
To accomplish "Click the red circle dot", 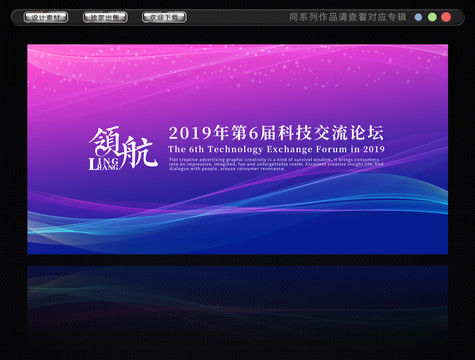I will (446, 17).
